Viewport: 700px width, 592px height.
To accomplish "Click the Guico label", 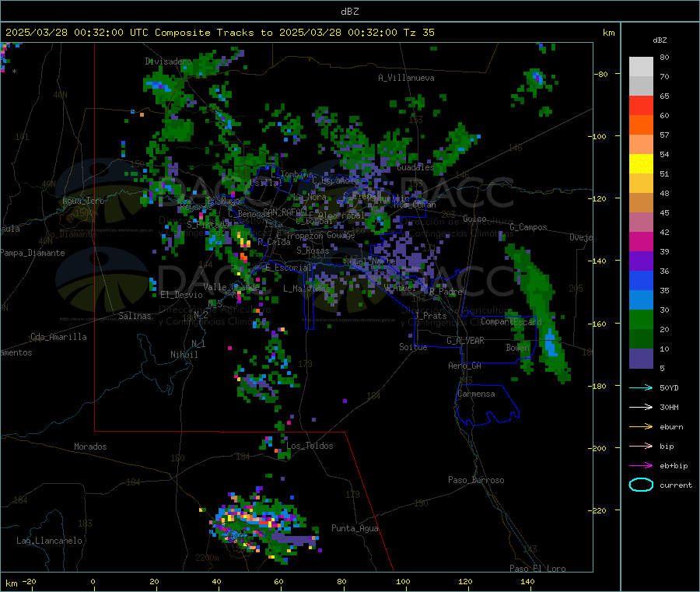I will point(474,219).
